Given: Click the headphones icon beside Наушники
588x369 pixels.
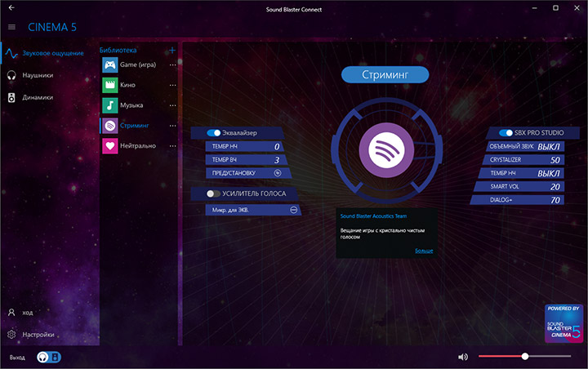Looking at the screenshot, I should click(x=11, y=75).
